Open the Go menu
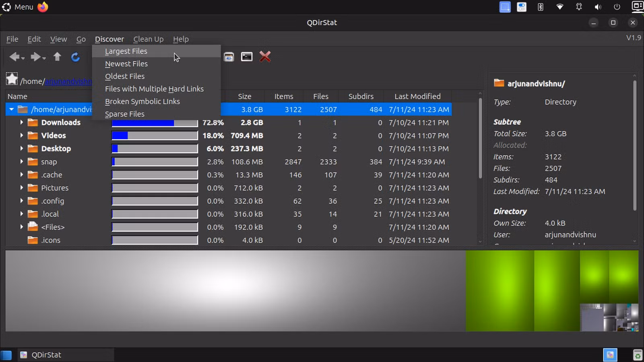 coord(81,39)
